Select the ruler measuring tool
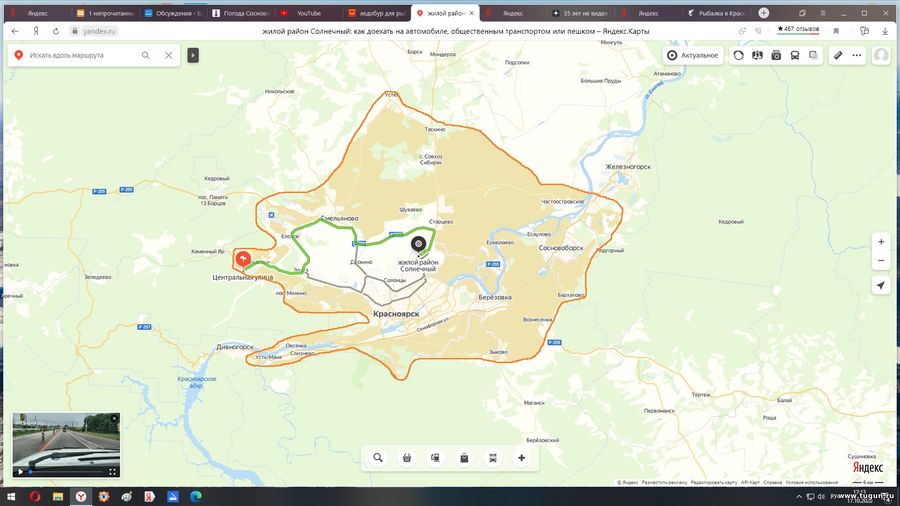The image size is (900, 506). 838,55
